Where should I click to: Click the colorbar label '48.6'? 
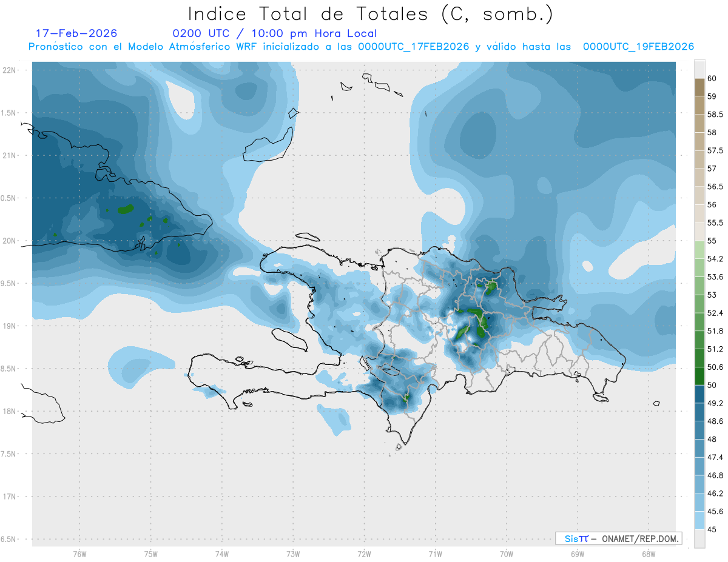(x=715, y=421)
